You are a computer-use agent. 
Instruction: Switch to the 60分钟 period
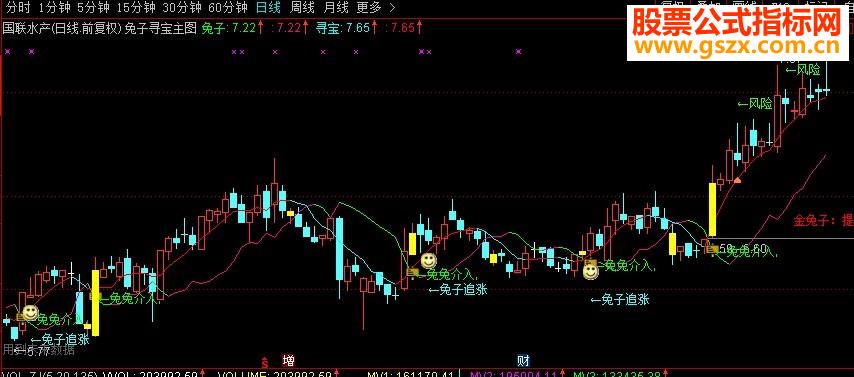(228, 8)
